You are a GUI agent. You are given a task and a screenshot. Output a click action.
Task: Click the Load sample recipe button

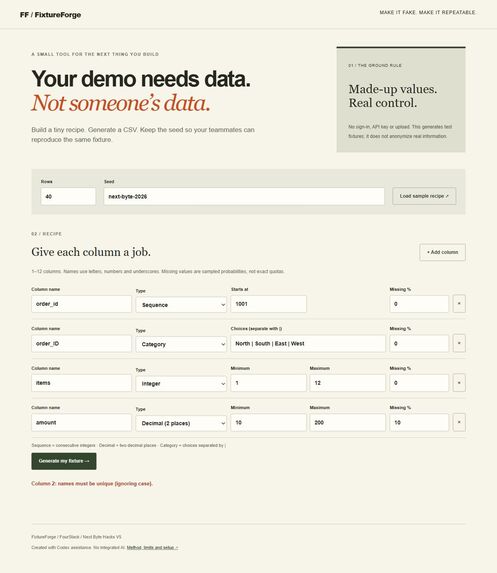pyautogui.click(x=424, y=196)
